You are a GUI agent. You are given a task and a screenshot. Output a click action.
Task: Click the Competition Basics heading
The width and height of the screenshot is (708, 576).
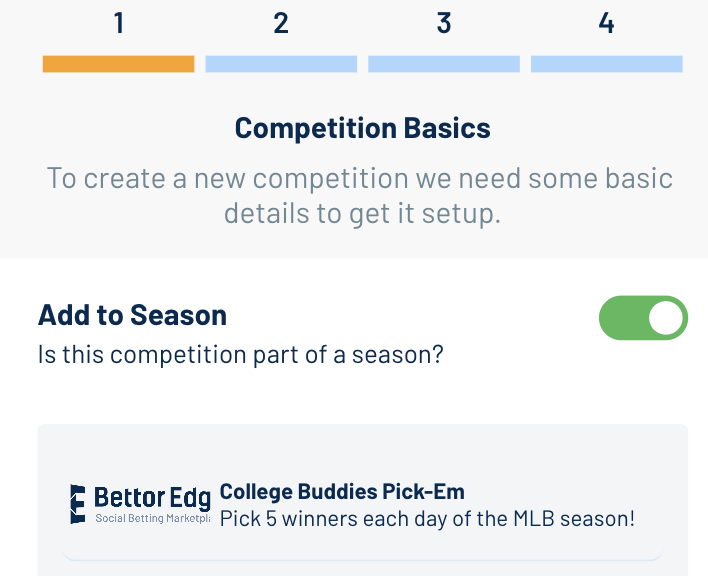[363, 128]
